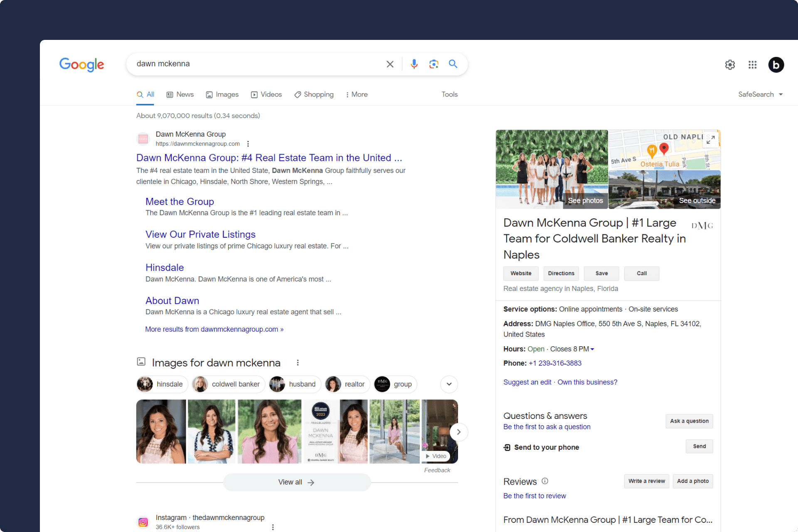This screenshot has width=798, height=532.
Task: Open account profile avatar
Action: [x=776, y=65]
